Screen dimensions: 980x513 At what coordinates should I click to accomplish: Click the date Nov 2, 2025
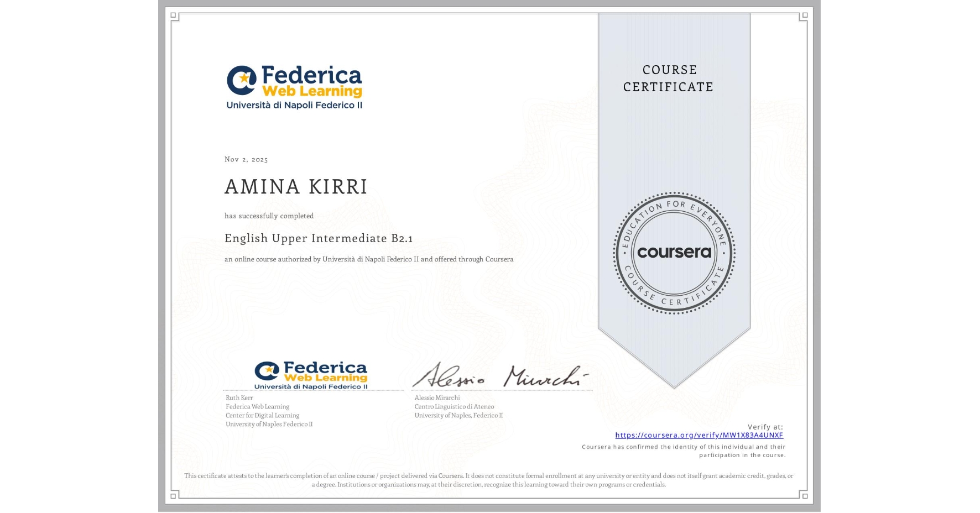tap(246, 159)
